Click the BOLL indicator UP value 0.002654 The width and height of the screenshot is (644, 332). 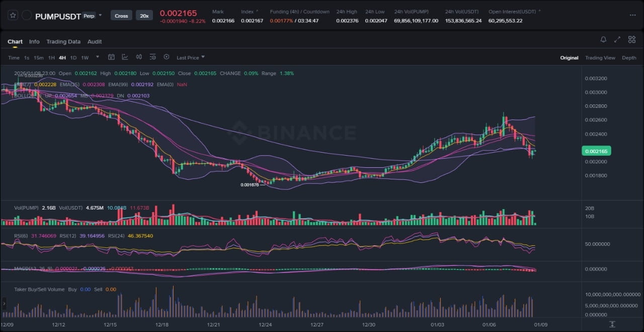click(x=66, y=96)
